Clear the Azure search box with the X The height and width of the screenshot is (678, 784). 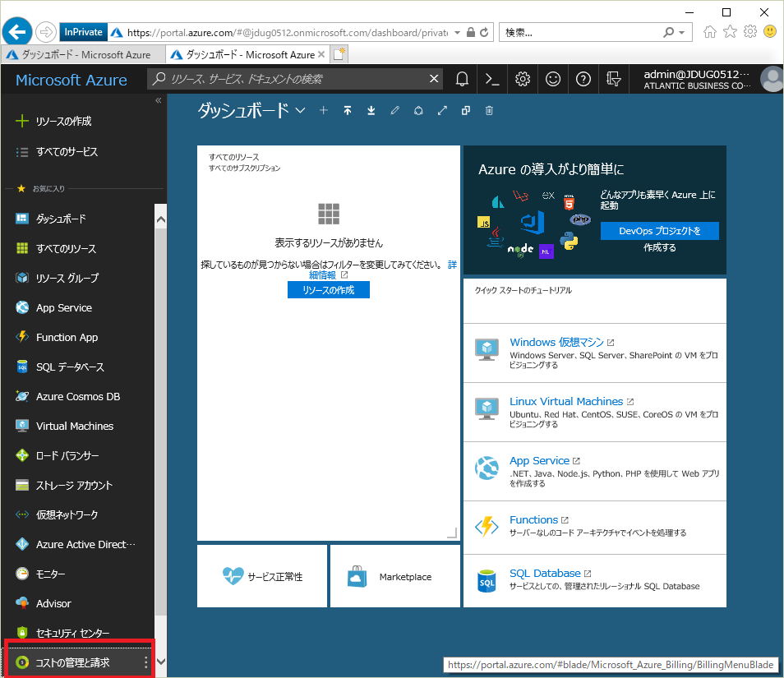434,79
